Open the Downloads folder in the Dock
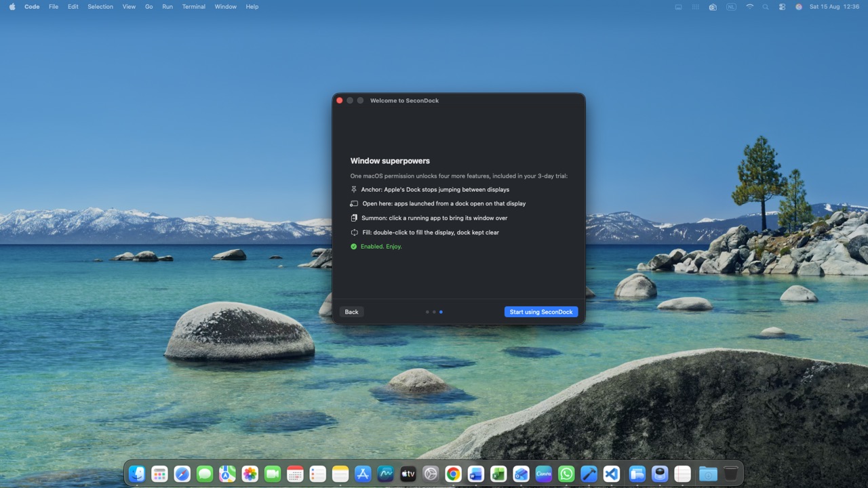 coord(708,474)
